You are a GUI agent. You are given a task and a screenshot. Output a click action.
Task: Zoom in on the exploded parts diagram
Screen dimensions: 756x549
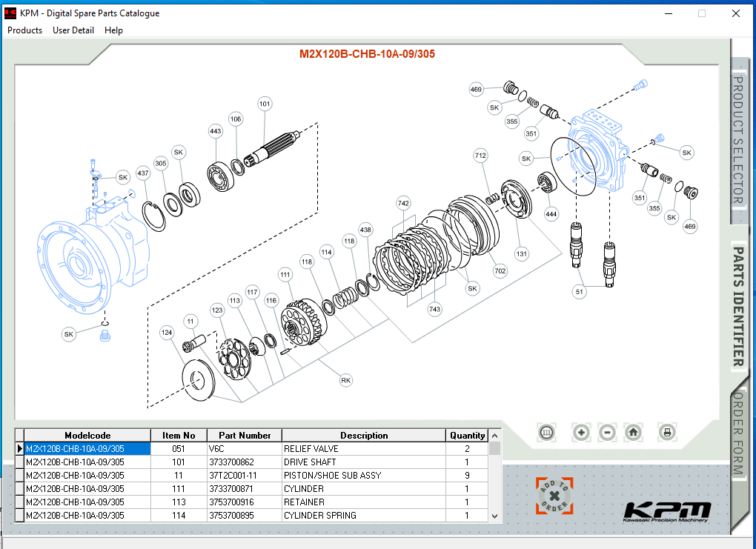[x=581, y=432]
